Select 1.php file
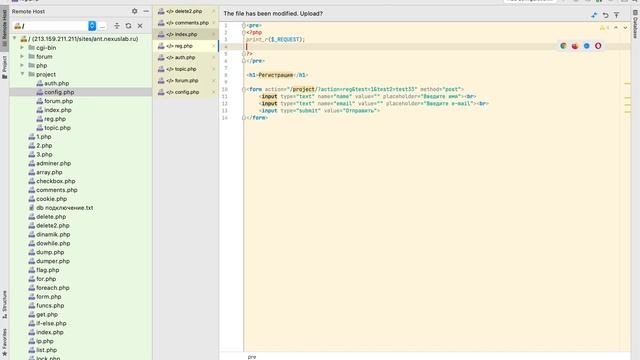Screen dimensions: 640x360 coord(40,137)
